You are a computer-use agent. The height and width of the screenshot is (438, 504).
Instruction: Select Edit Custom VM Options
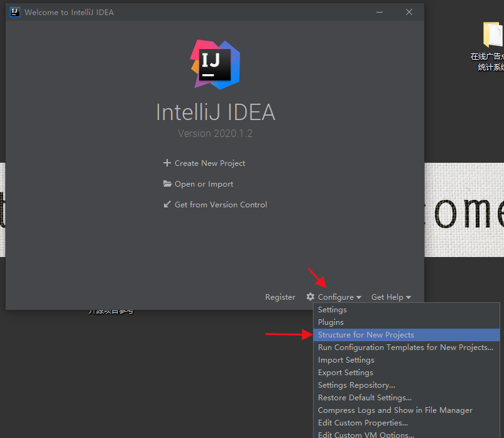coord(407,434)
